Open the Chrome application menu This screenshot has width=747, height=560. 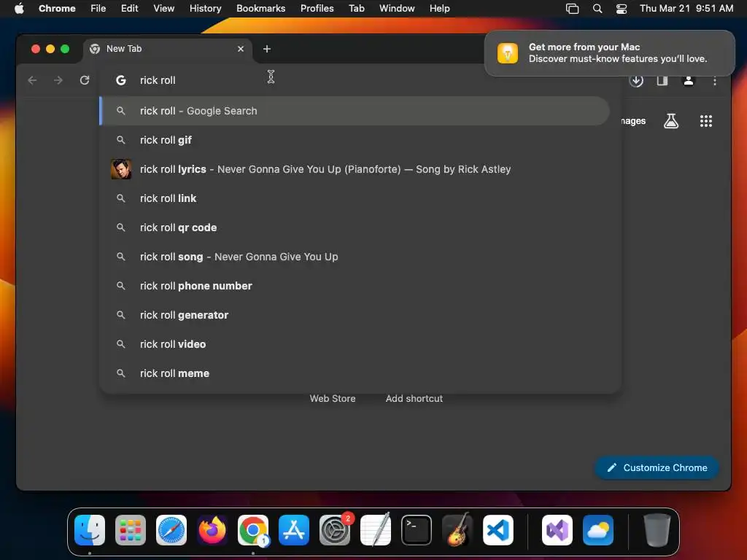pos(57,9)
